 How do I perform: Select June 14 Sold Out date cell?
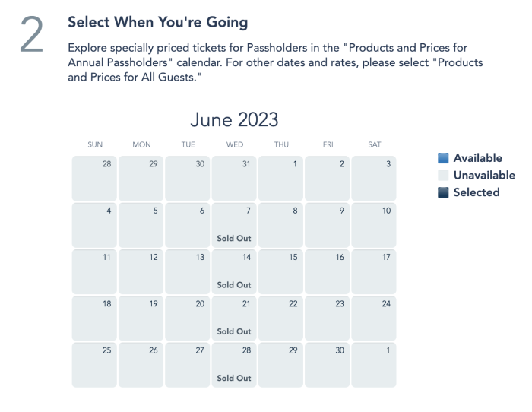pyautogui.click(x=234, y=271)
